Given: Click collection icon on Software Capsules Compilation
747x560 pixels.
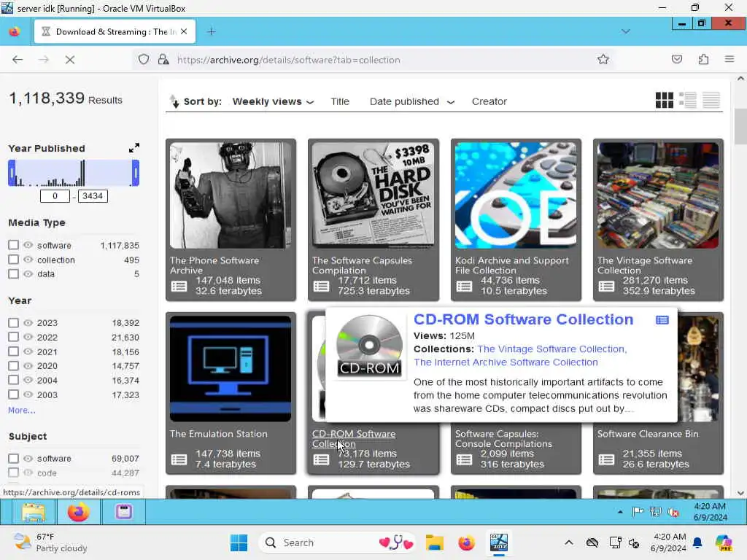Looking at the screenshot, I should pyautogui.click(x=321, y=286).
